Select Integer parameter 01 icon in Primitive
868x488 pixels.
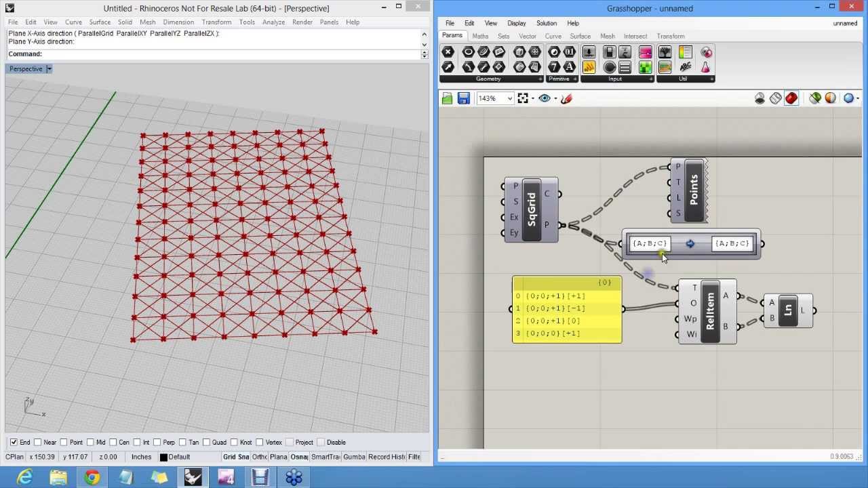570,52
